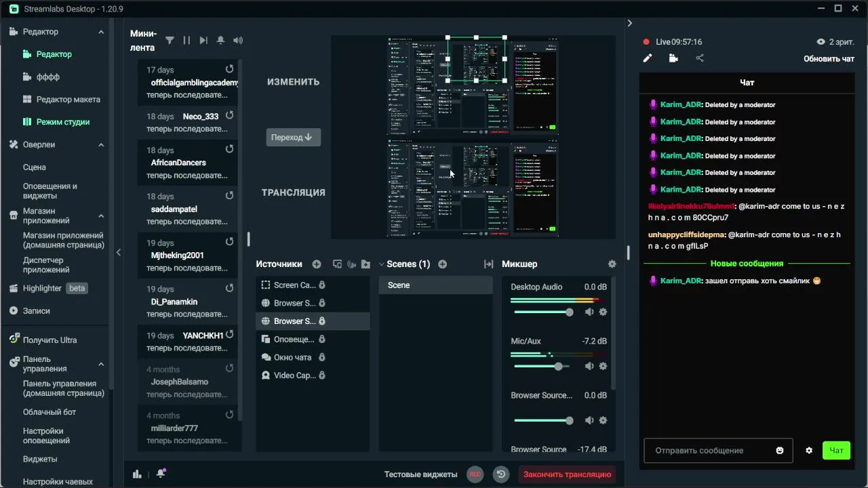Click the green Чат button
This screenshot has height=488, width=868.
coord(836,450)
